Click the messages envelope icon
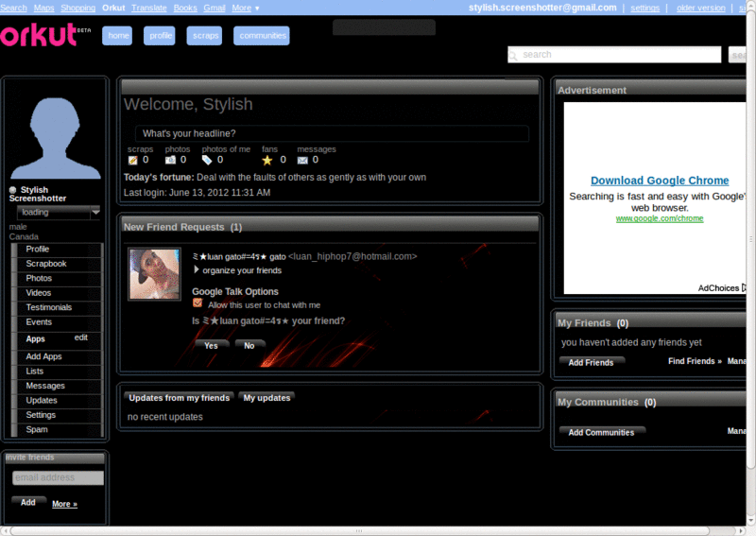The height and width of the screenshot is (536, 756). click(302, 160)
